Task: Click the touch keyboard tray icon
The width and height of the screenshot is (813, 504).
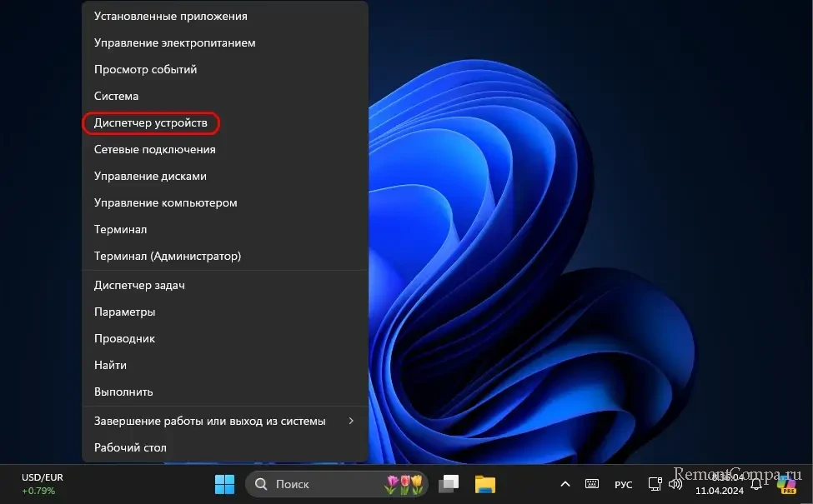Action: [592, 484]
